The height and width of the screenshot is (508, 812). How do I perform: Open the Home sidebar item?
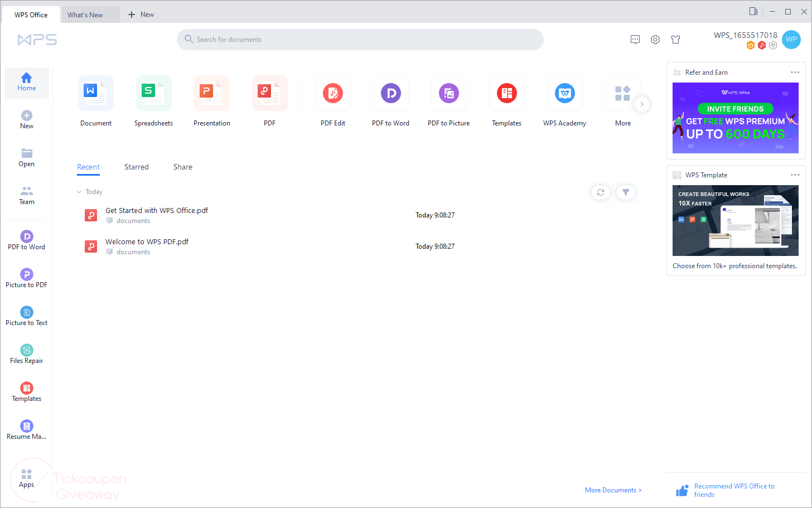point(27,83)
